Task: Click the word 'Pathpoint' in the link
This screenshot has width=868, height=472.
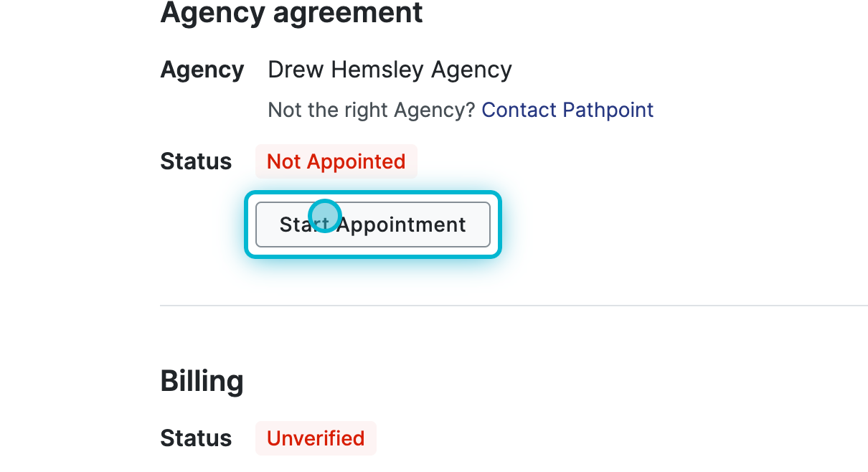Action: pos(608,110)
